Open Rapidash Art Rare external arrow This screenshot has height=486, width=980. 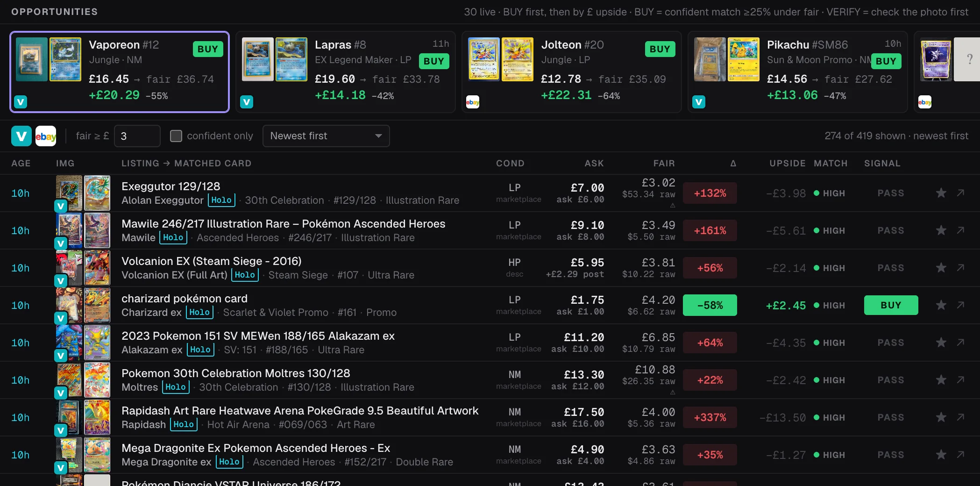tap(960, 417)
